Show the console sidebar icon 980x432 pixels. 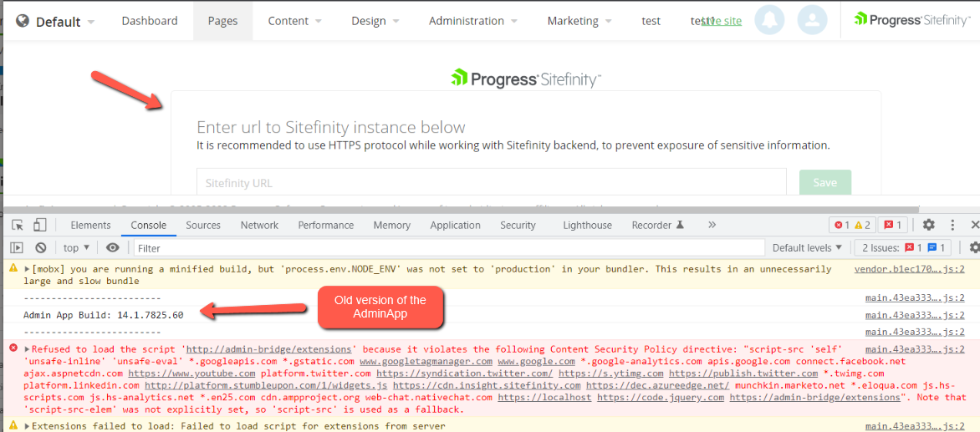[x=18, y=248]
